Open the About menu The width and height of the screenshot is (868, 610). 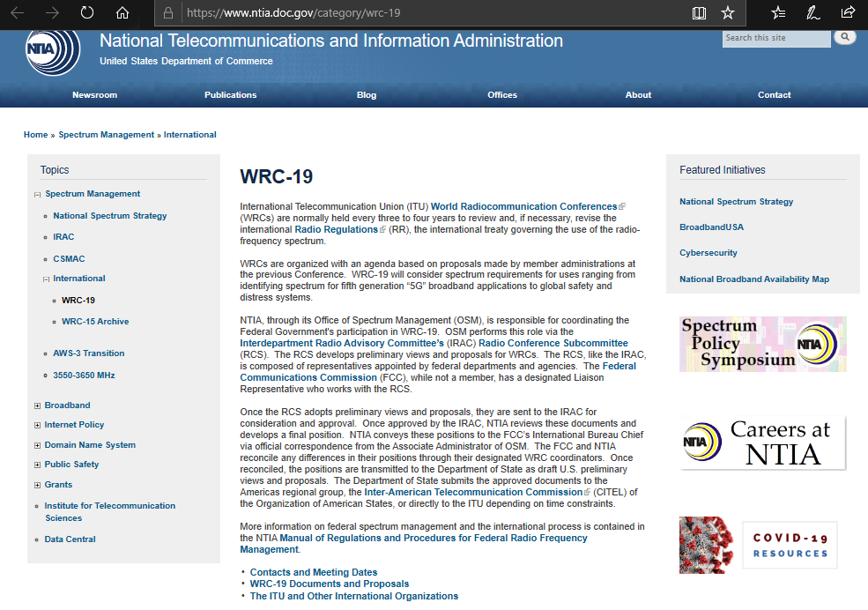638,94
